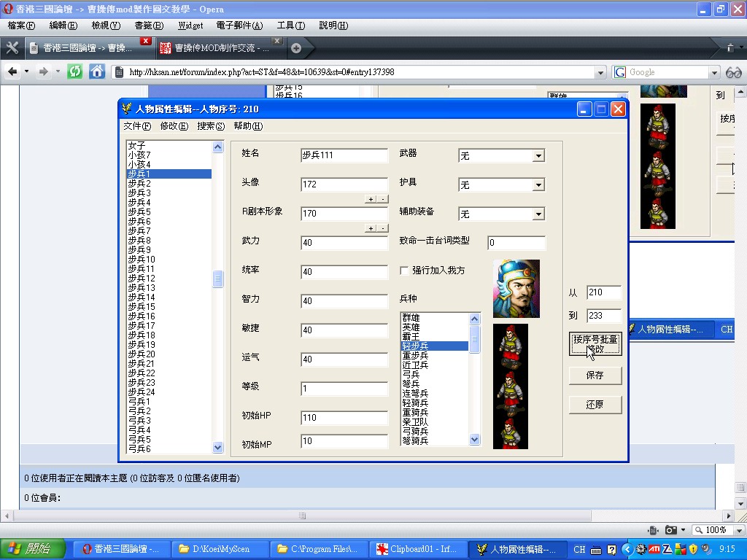Select 弓兵1 in character list

pos(139,402)
